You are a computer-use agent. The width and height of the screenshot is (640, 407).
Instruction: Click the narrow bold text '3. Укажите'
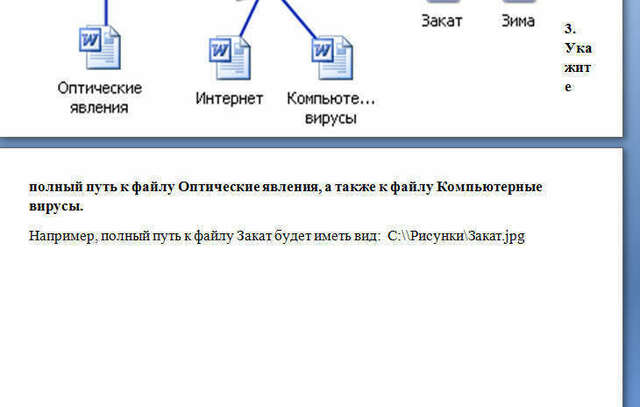pyautogui.click(x=578, y=58)
